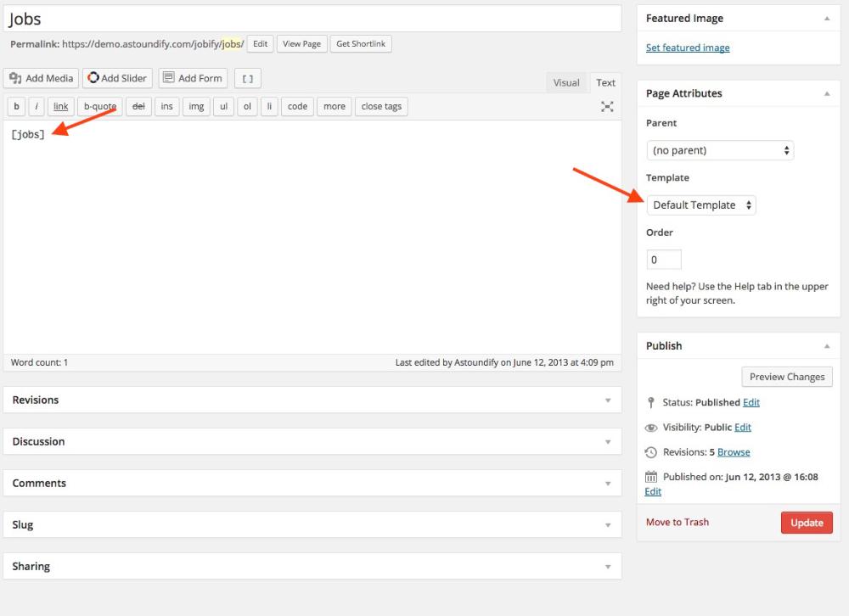Browse the 5 revisions
The width and height of the screenshot is (849, 616).
tap(734, 452)
